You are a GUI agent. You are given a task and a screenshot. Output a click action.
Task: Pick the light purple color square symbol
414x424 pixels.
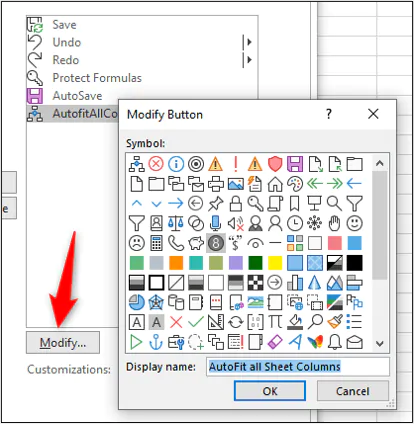[236, 263]
